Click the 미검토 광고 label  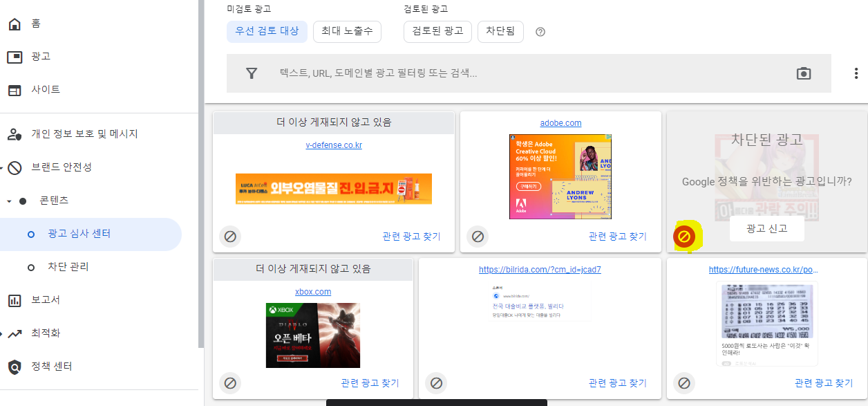click(x=249, y=9)
